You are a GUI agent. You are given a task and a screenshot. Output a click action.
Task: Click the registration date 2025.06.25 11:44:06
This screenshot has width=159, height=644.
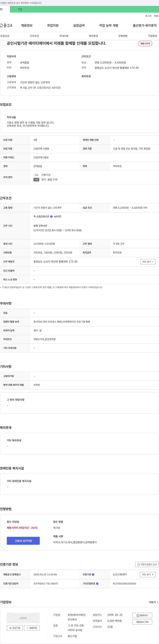[45, 575]
